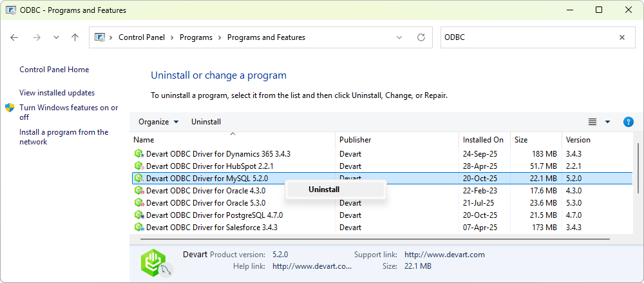Click the Back navigation arrow
The height and width of the screenshot is (283, 644).
[14, 37]
